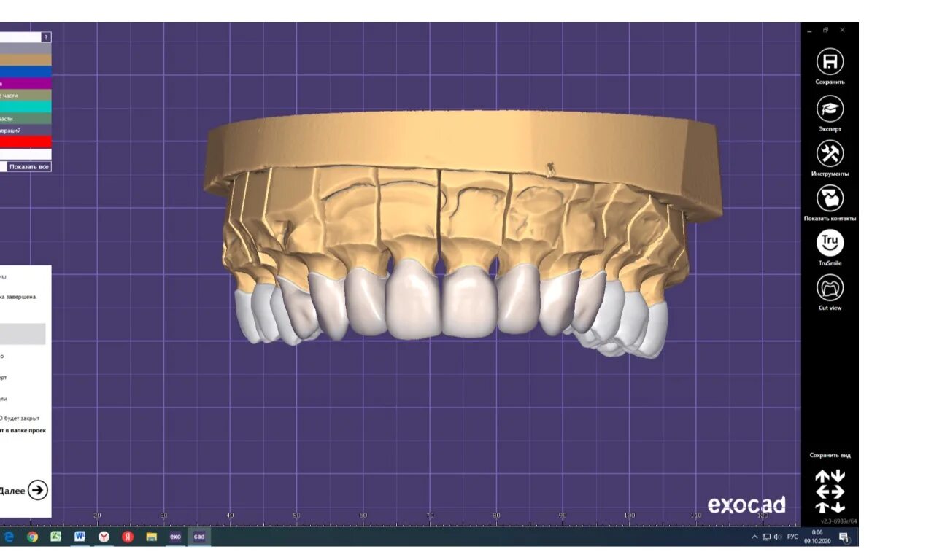The width and height of the screenshot is (934, 560).
Task: Toggle the dark purple 'ераций' group bar
Action: click(26, 130)
